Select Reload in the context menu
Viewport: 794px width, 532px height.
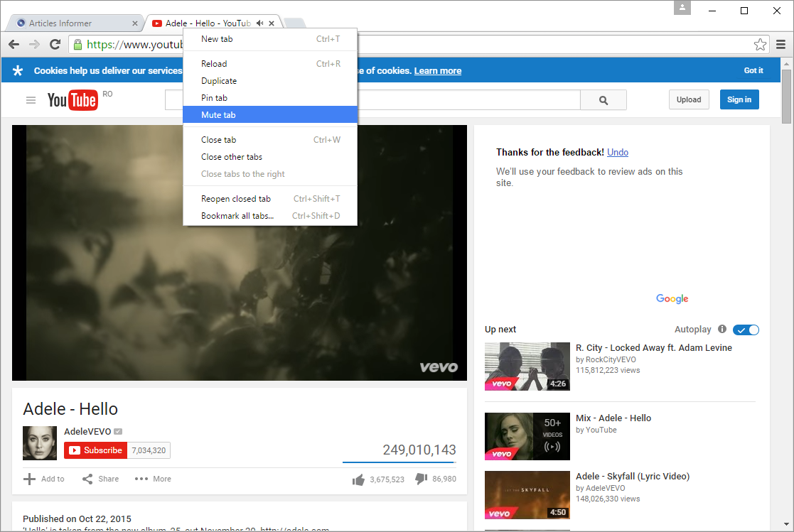[x=270, y=64]
